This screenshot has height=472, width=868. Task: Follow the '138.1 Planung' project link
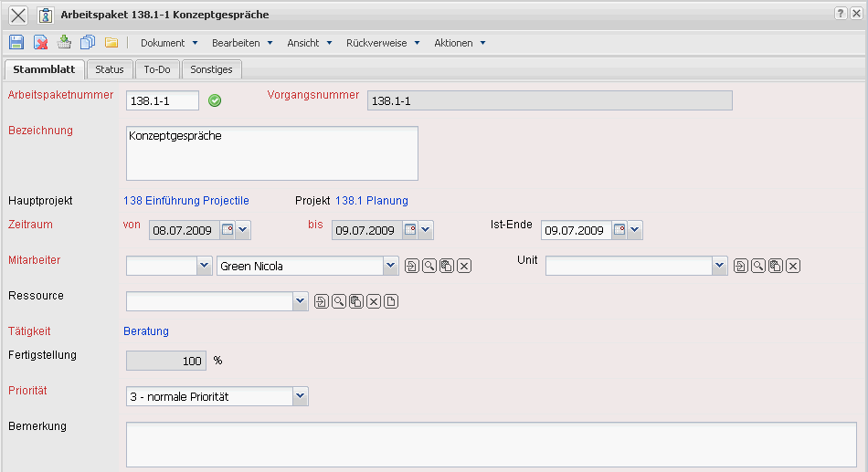(371, 201)
